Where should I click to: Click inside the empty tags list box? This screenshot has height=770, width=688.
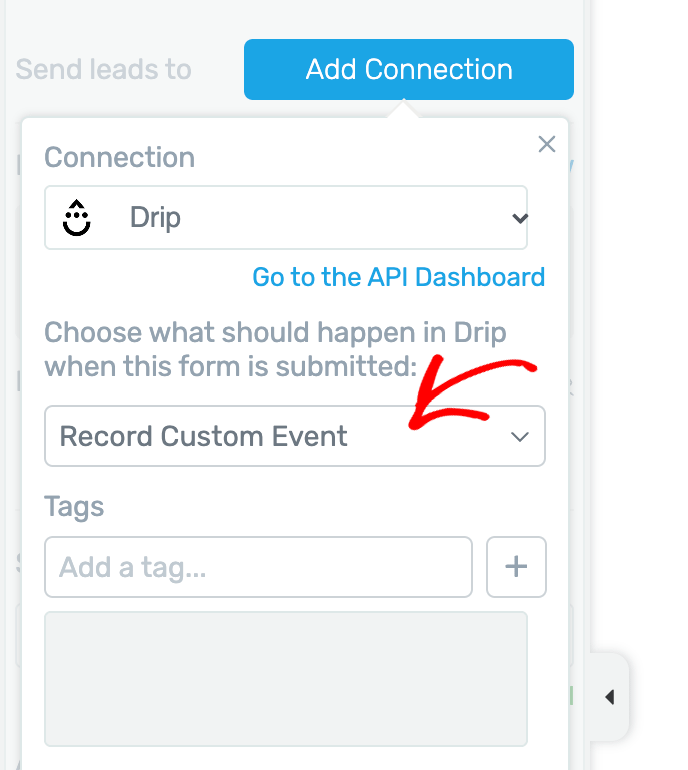(286, 679)
